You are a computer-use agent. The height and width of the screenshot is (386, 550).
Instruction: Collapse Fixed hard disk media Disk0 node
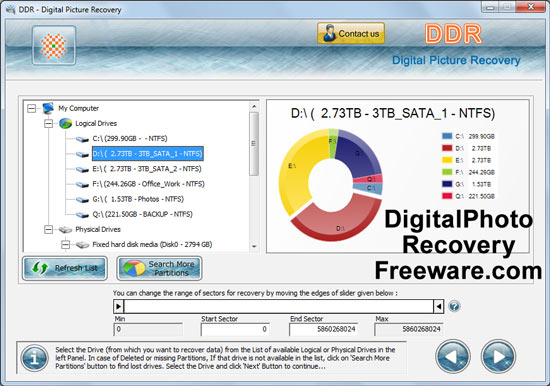click(x=65, y=245)
